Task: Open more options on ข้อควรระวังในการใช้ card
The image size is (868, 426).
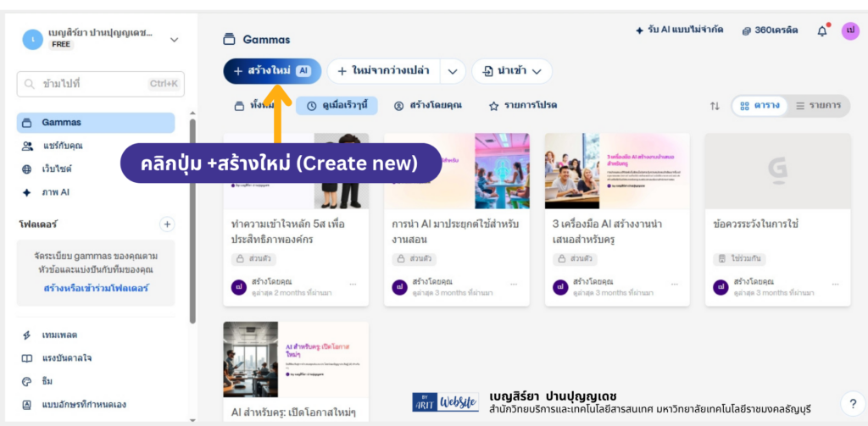Action: point(835,285)
